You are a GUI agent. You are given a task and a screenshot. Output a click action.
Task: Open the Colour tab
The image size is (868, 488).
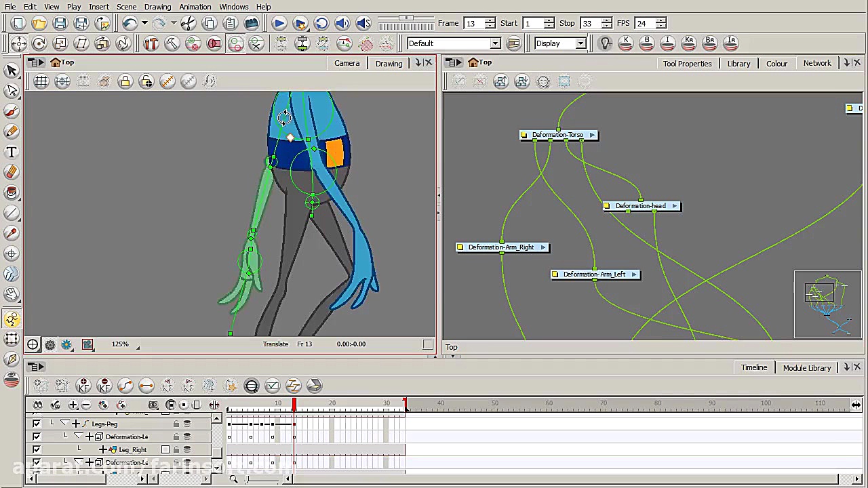(x=776, y=64)
